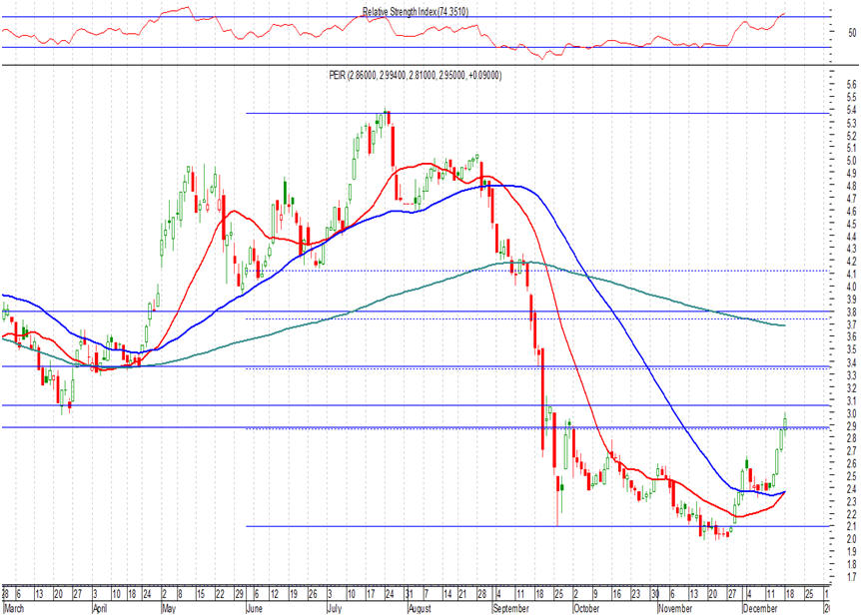861x616 pixels.
Task: Select the 3.0 price axis label
Action: coord(823,414)
